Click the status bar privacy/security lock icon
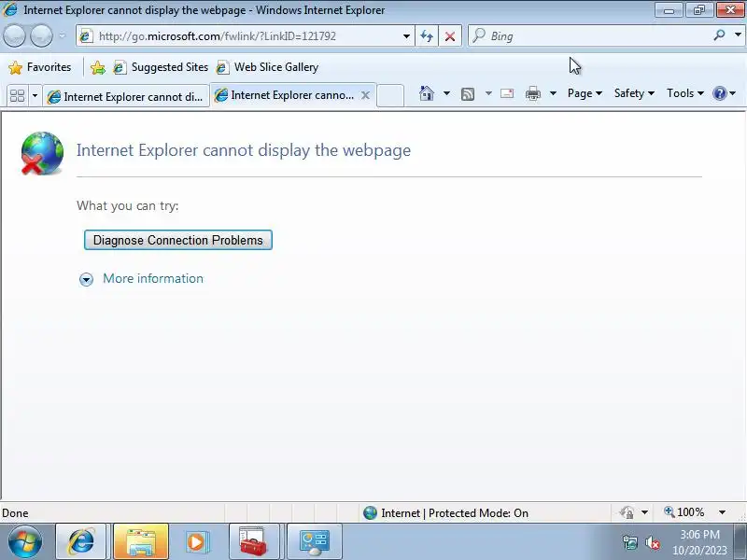This screenshot has height=560, width=747. pyautogui.click(x=627, y=512)
